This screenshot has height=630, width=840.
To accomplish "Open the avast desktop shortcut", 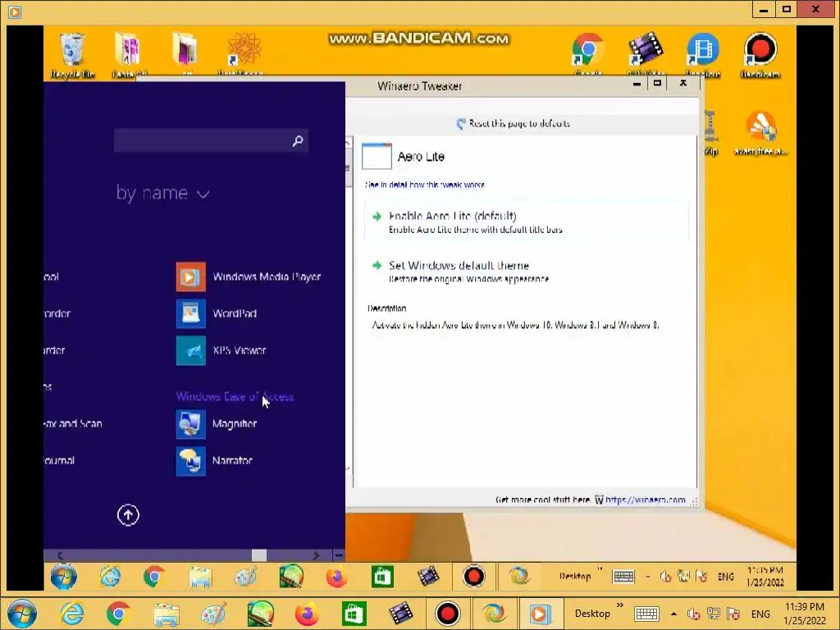I will tap(760, 133).
